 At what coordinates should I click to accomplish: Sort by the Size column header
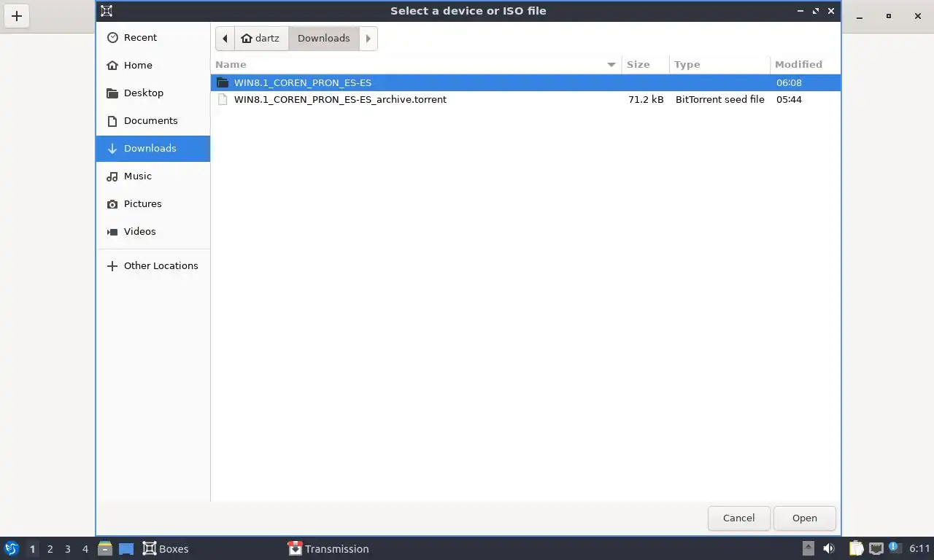click(x=645, y=64)
